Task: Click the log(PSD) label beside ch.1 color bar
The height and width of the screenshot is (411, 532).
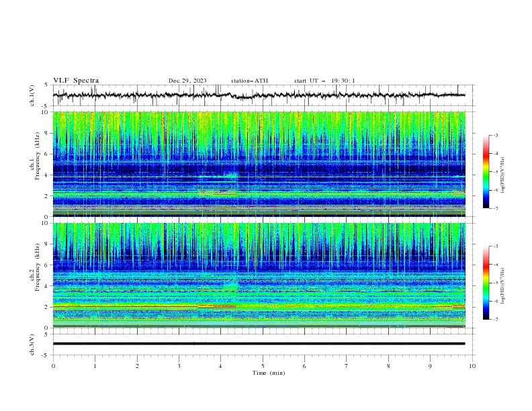Action: (x=503, y=175)
